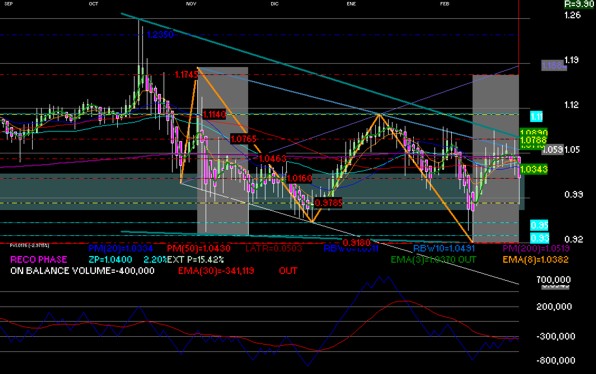Click the cyan 0.93 price tag
Image resolution: width=596 pixels, height=374 pixels.
tap(539, 238)
